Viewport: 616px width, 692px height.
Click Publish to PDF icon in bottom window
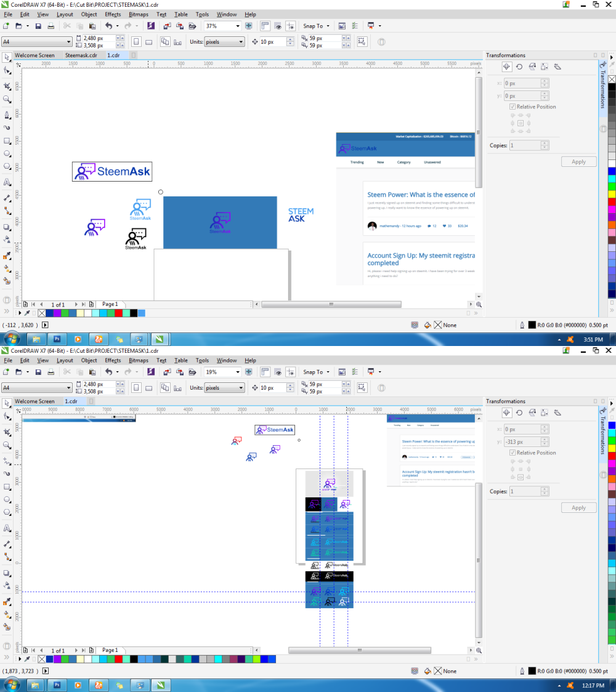[193, 372]
